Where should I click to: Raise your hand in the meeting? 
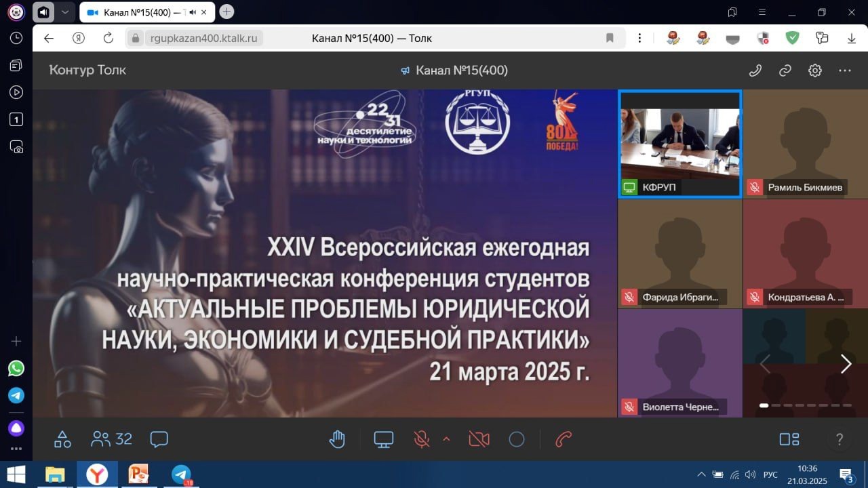click(337, 439)
